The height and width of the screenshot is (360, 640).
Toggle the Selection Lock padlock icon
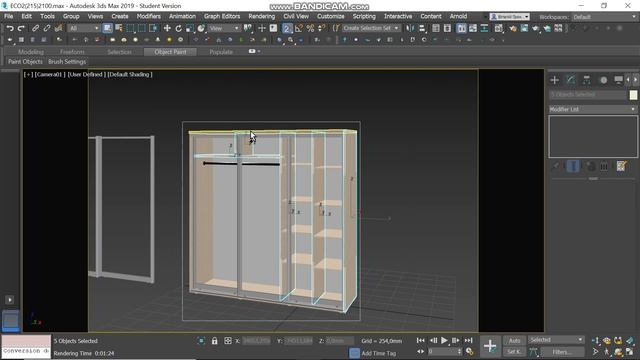pos(214,341)
